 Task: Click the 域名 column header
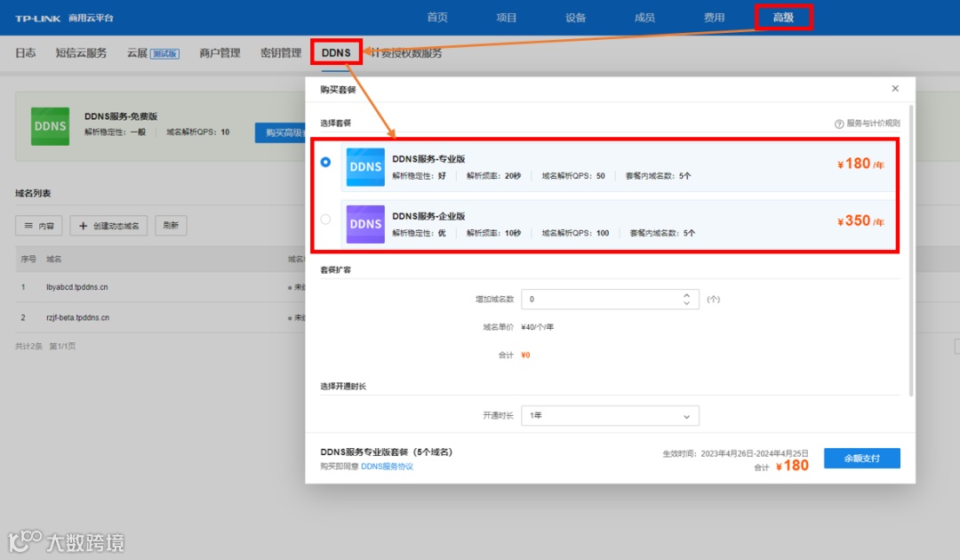tap(54, 260)
